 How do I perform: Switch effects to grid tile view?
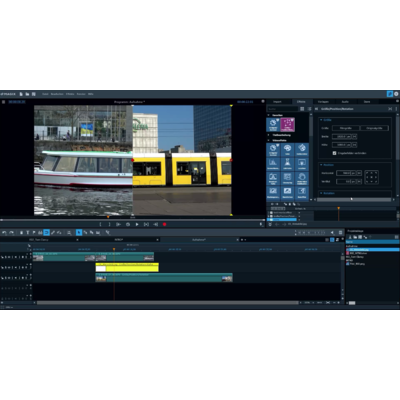302,109
